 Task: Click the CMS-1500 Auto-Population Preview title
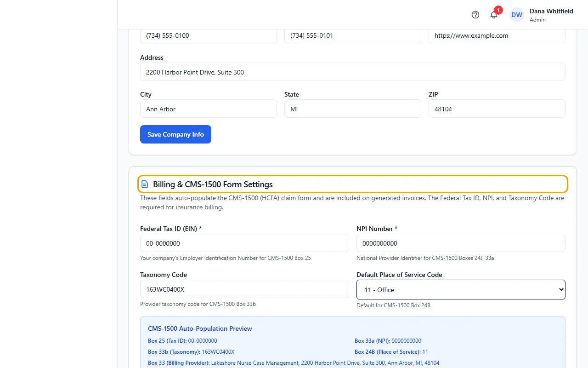[200, 328]
